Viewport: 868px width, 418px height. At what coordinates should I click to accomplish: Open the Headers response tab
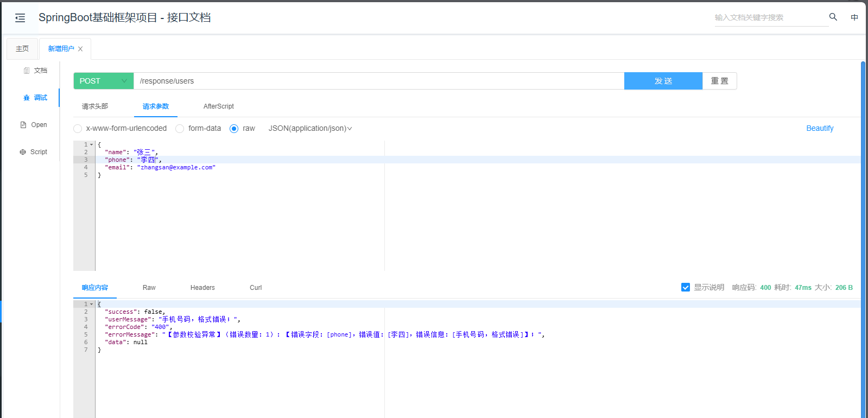pyautogui.click(x=202, y=288)
